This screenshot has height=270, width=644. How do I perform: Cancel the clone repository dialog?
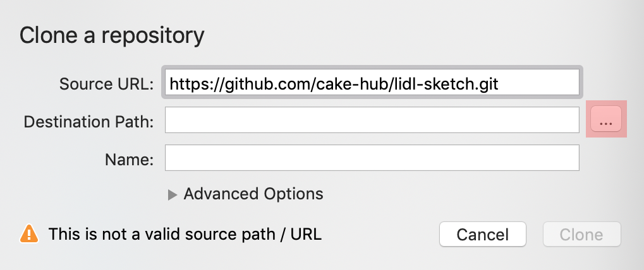[x=483, y=234]
